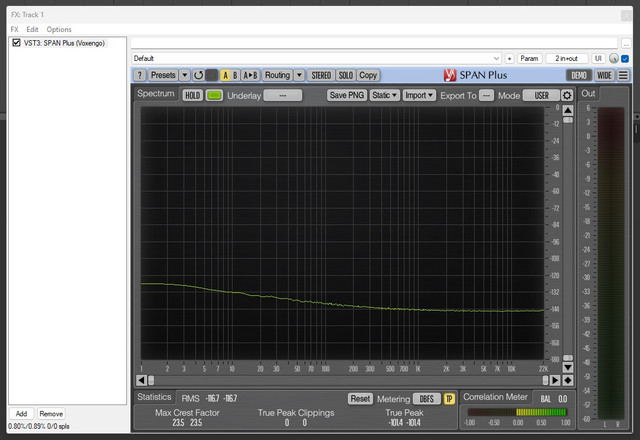Select VST3: SPAN Plus (Voxengo) in the FX list
Screen dimensions: 640x440
pos(64,43)
